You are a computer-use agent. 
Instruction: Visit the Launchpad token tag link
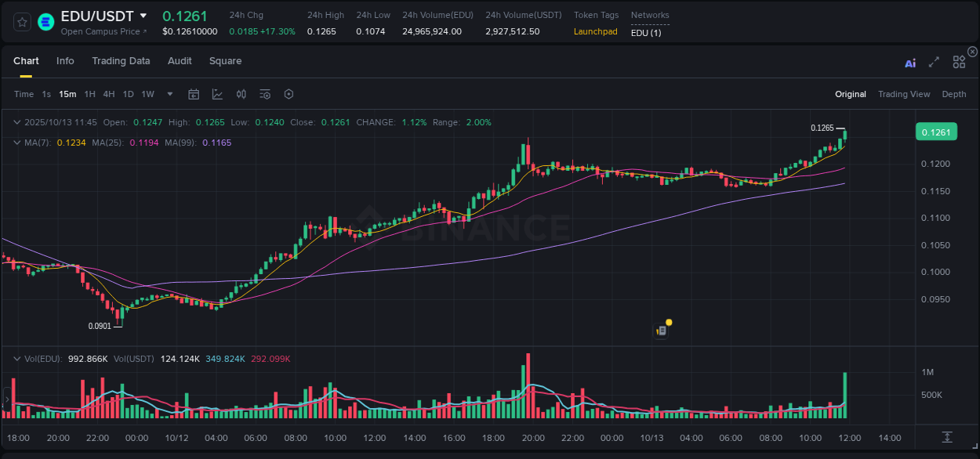point(596,32)
